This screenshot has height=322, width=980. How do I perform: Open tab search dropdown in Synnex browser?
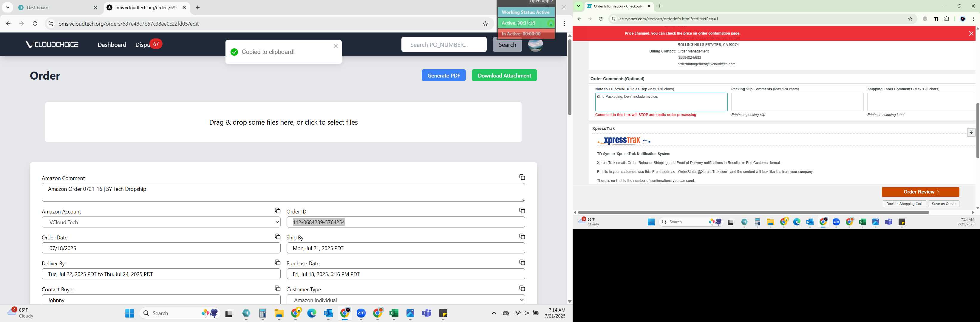pos(579,6)
